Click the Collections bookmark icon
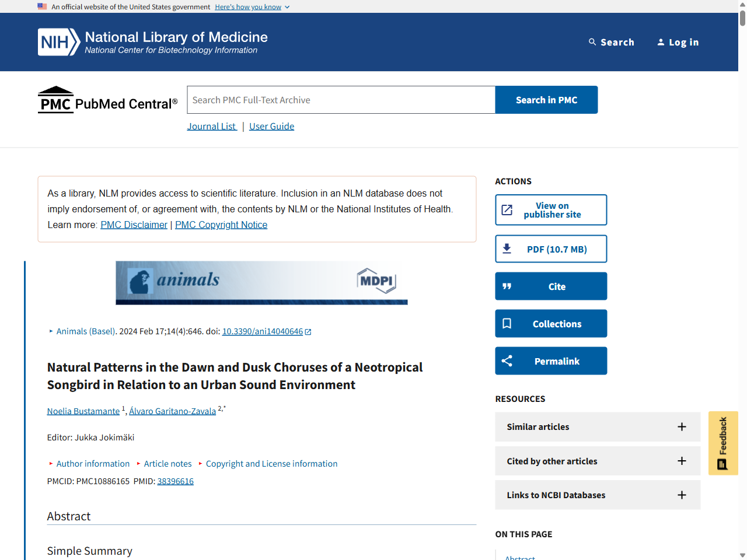 point(507,324)
